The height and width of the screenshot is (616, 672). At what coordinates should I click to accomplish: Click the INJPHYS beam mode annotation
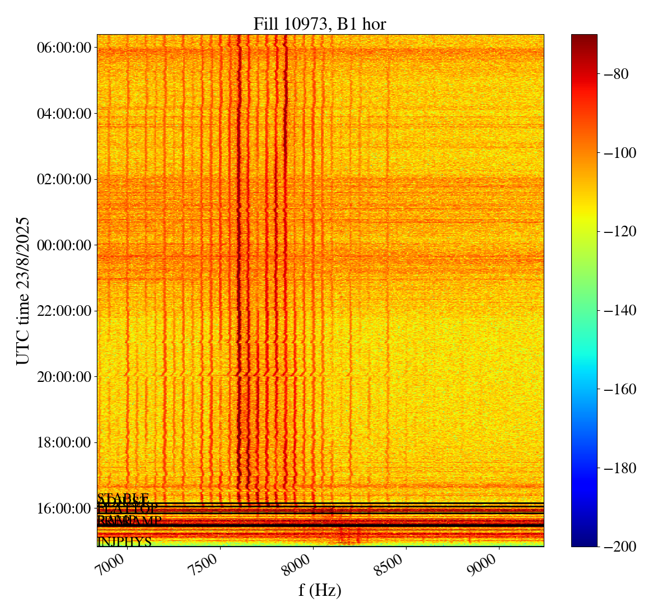(x=124, y=542)
